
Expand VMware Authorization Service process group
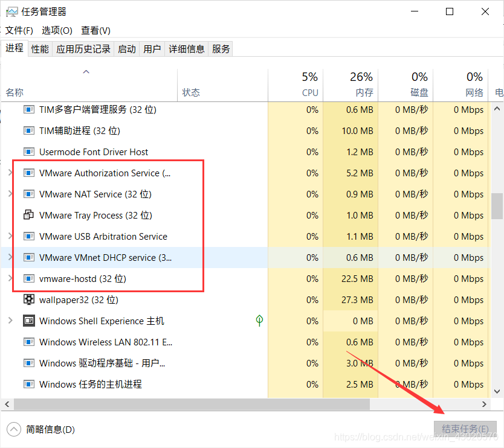[10, 173]
